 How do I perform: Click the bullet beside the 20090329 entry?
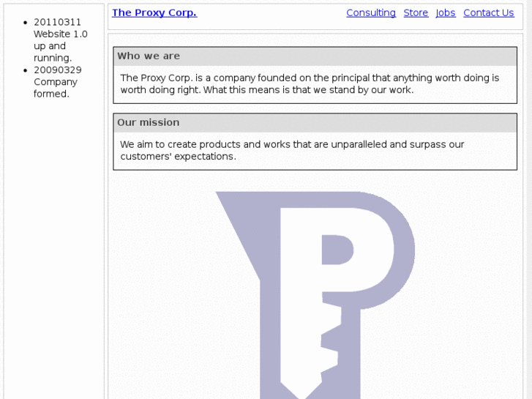pyautogui.click(x=25, y=70)
